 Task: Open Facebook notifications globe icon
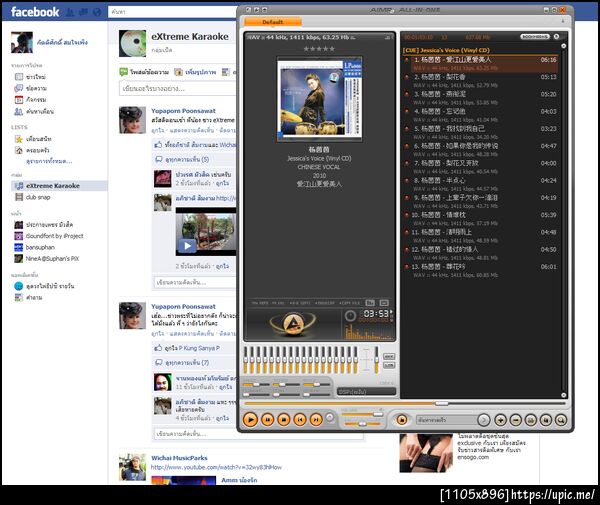(x=97, y=12)
